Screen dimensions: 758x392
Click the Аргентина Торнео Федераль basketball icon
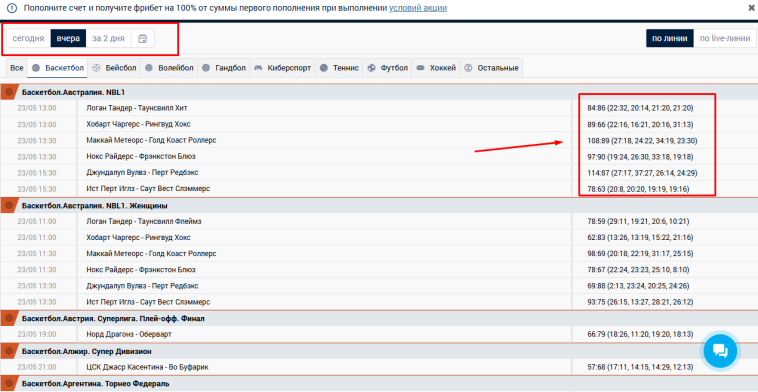[x=8, y=384]
